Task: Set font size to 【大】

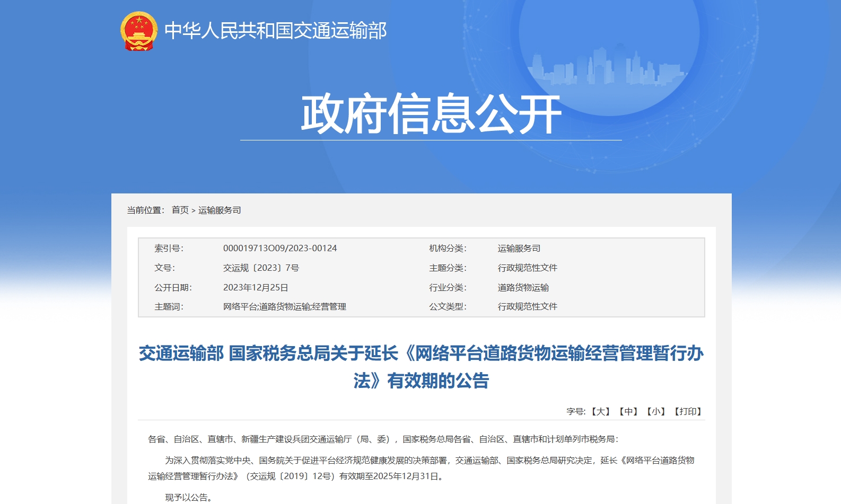Action: [600, 411]
